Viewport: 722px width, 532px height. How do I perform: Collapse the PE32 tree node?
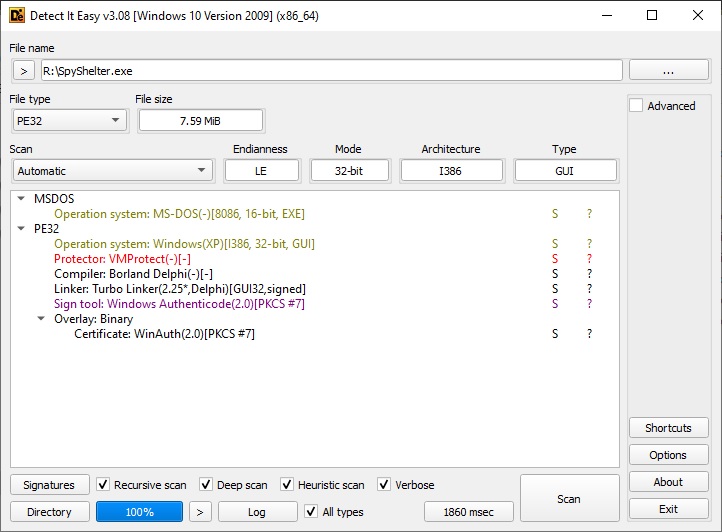point(21,228)
